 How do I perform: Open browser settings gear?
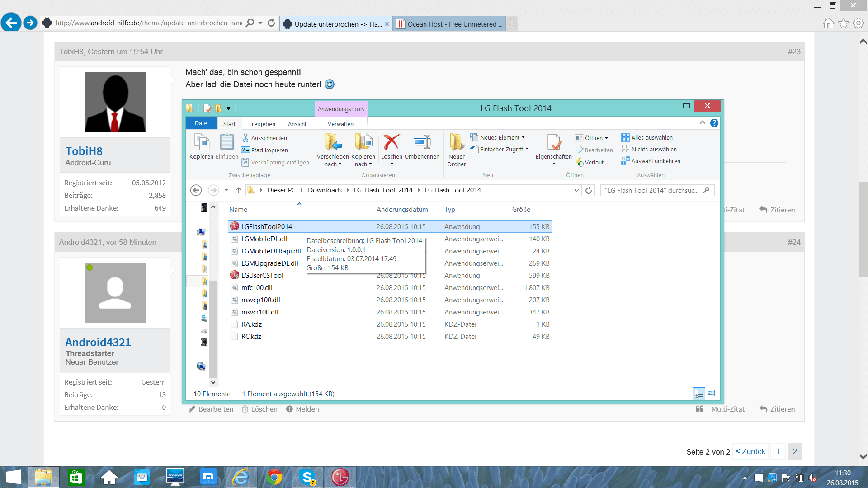859,23
